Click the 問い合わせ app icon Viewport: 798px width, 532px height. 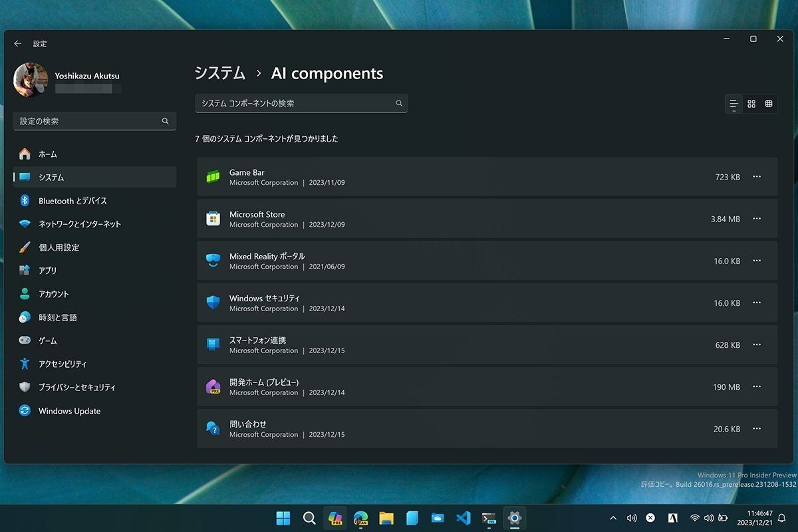(213, 428)
